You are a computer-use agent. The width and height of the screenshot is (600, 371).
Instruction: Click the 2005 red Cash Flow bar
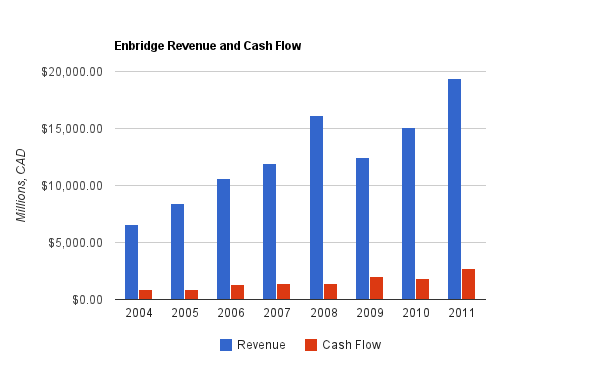[x=191, y=295]
